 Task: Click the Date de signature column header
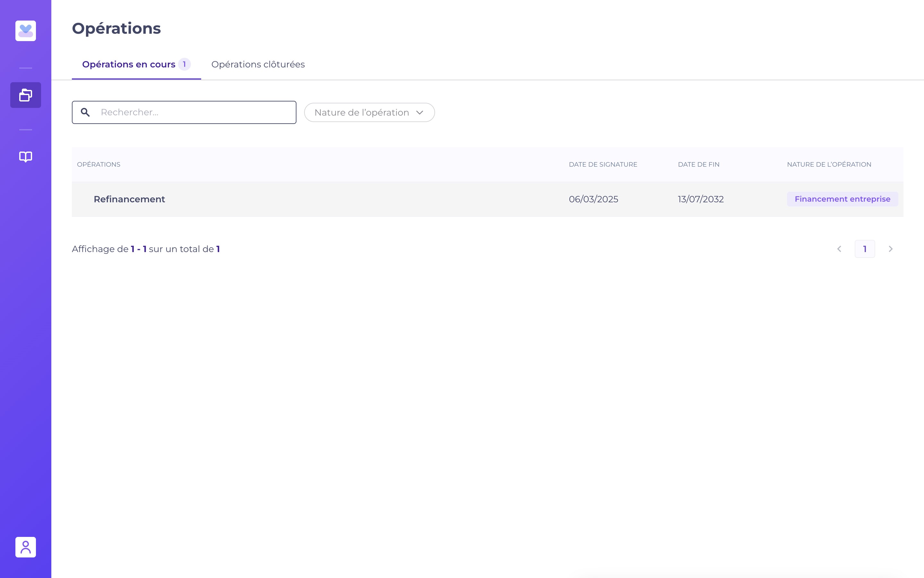(603, 164)
